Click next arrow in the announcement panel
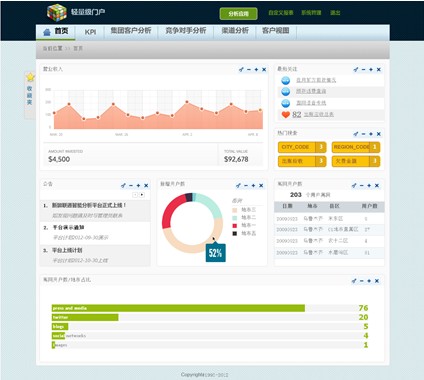 142,195
